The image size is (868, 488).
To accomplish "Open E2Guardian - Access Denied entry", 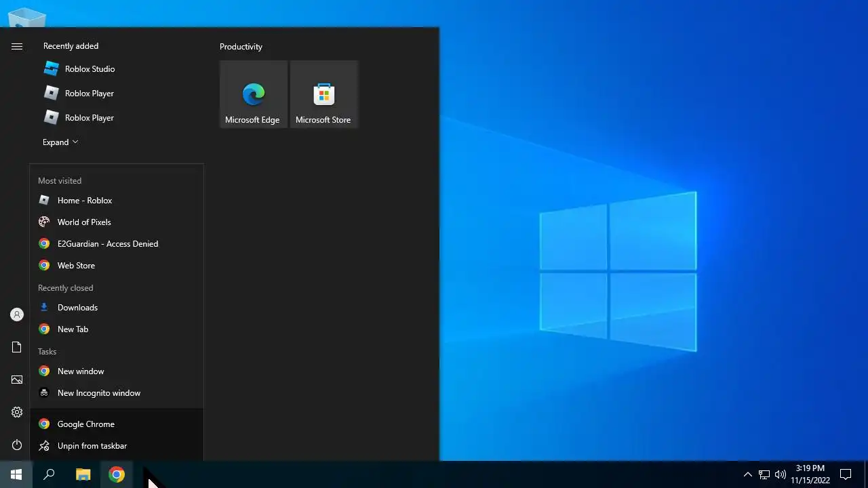I will click(x=117, y=244).
